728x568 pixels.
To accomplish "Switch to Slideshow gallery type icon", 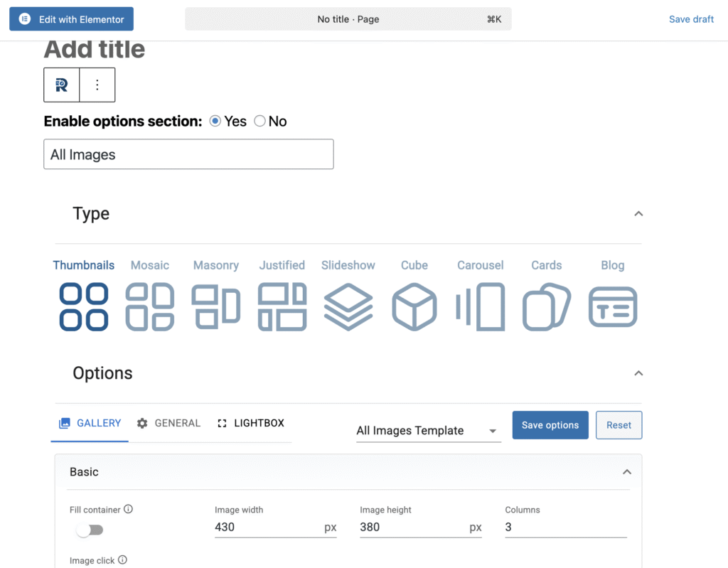I will pos(348,306).
